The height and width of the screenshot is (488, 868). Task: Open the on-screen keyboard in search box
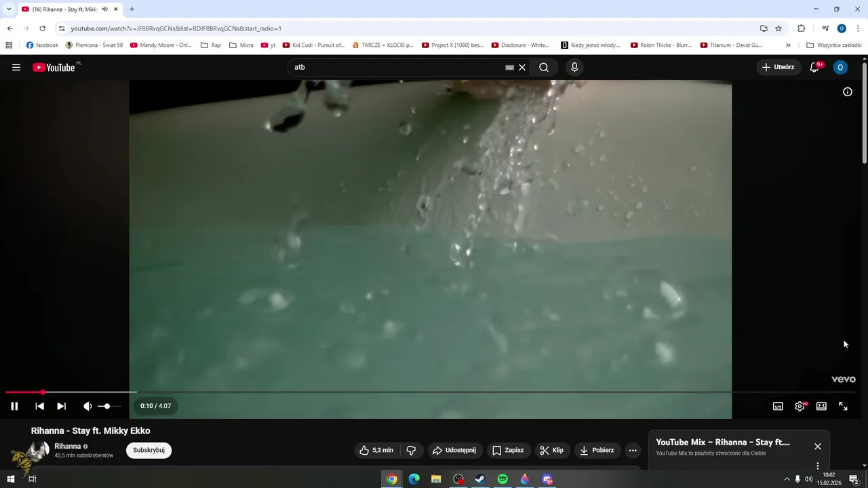pyautogui.click(x=509, y=67)
